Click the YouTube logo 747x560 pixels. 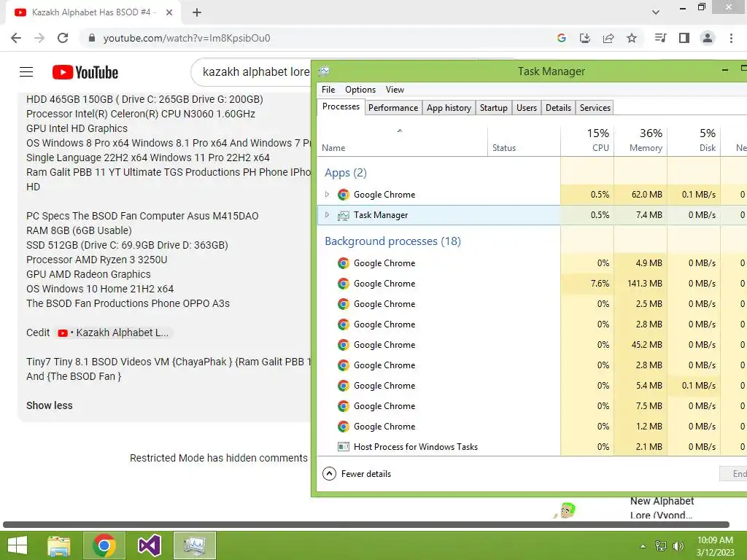[x=85, y=72]
